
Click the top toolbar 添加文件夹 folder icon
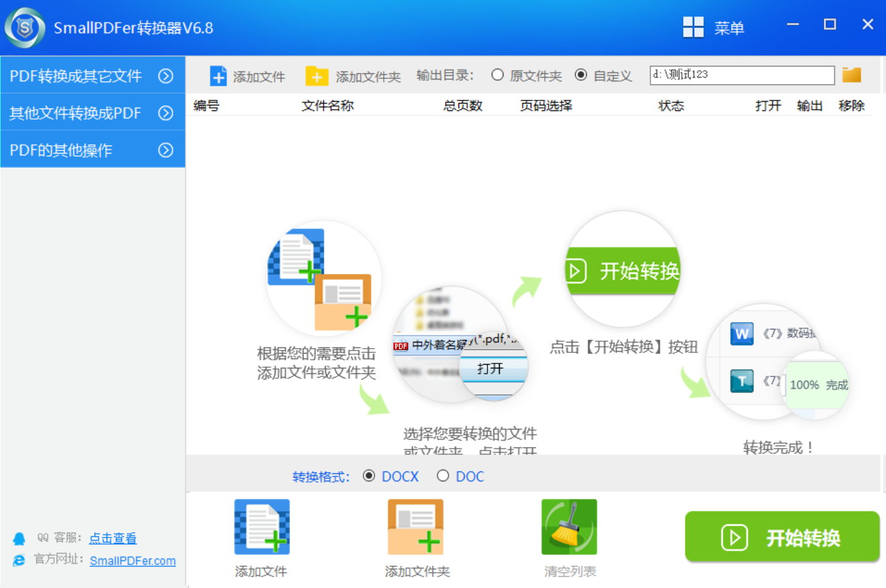(x=317, y=76)
